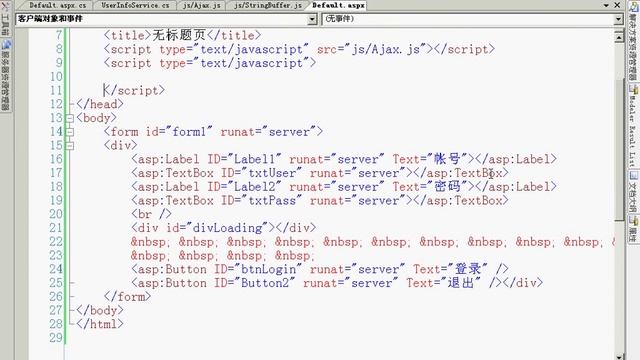Open the Modeler Result List side tab

pos(633,127)
